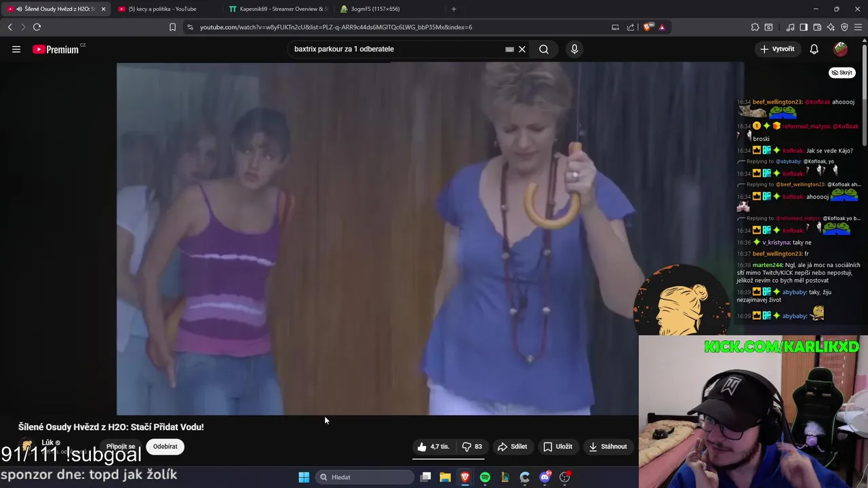868x488 pixels.
Task: Save video with Uložit button
Action: coord(557,447)
